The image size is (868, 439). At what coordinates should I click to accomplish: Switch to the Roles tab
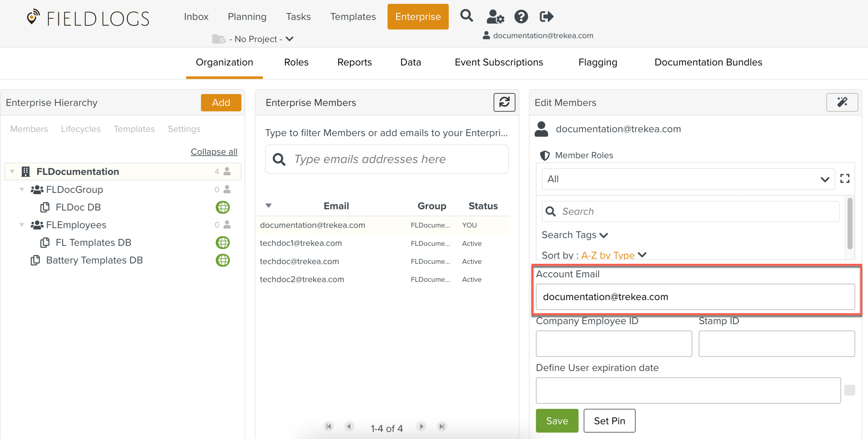(x=296, y=62)
